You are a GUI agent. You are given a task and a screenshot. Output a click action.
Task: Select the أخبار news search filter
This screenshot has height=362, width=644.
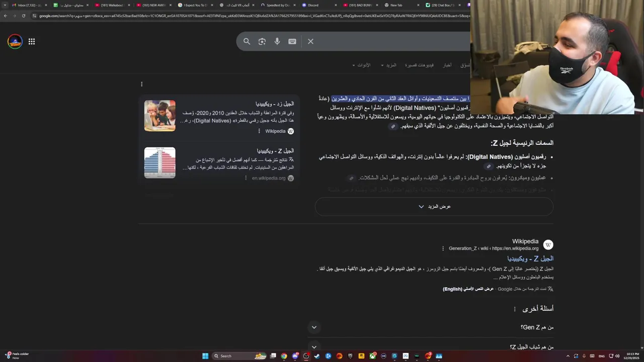[x=447, y=65]
